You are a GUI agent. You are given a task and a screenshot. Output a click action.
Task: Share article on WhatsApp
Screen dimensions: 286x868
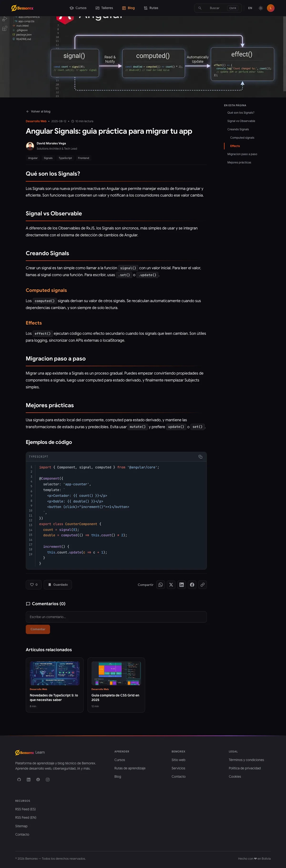pos(161,585)
